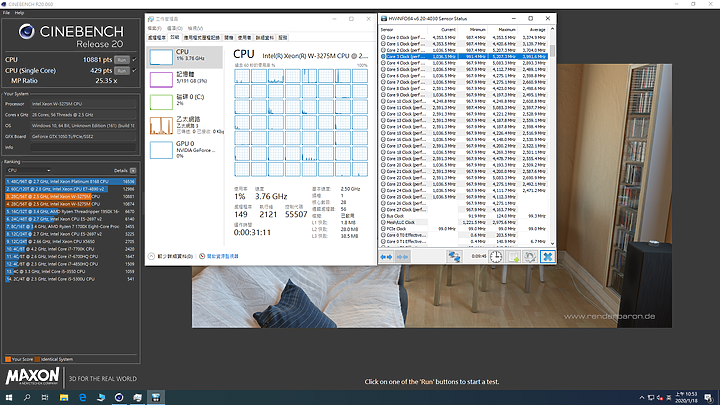Switch to first Task Manager tab (Processes)
This screenshot has width=720, height=405.
pos(158,38)
